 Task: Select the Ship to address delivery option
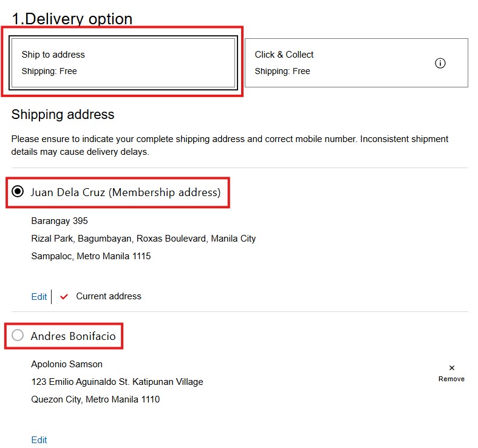123,63
